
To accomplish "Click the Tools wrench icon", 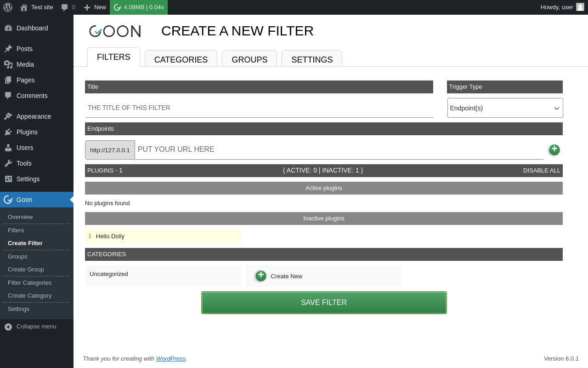I will pyautogui.click(x=8, y=163).
